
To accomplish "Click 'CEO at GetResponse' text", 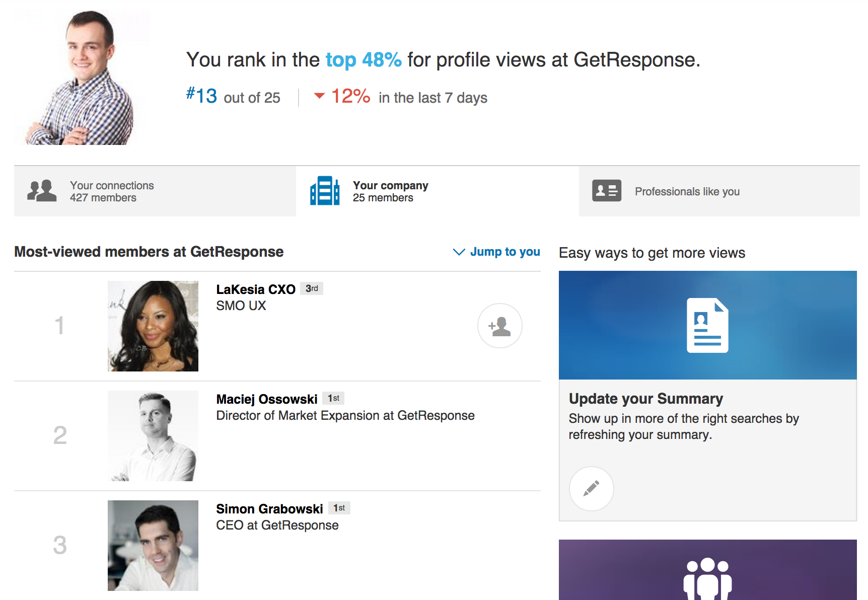I will pos(277,525).
